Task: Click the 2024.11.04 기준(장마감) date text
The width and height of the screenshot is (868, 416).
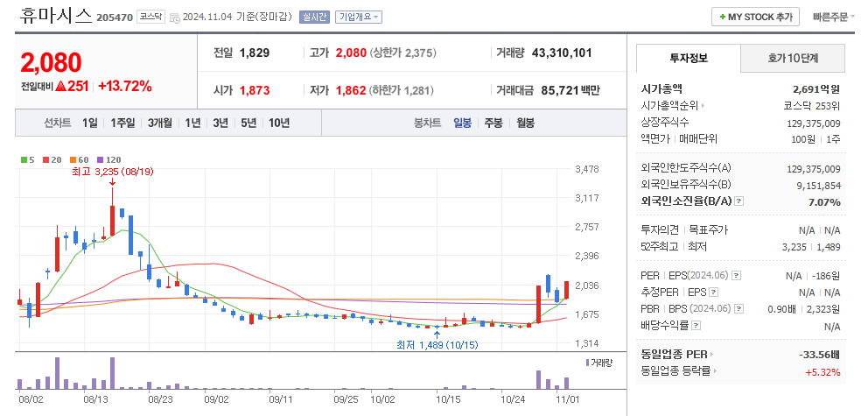Action: (237, 18)
